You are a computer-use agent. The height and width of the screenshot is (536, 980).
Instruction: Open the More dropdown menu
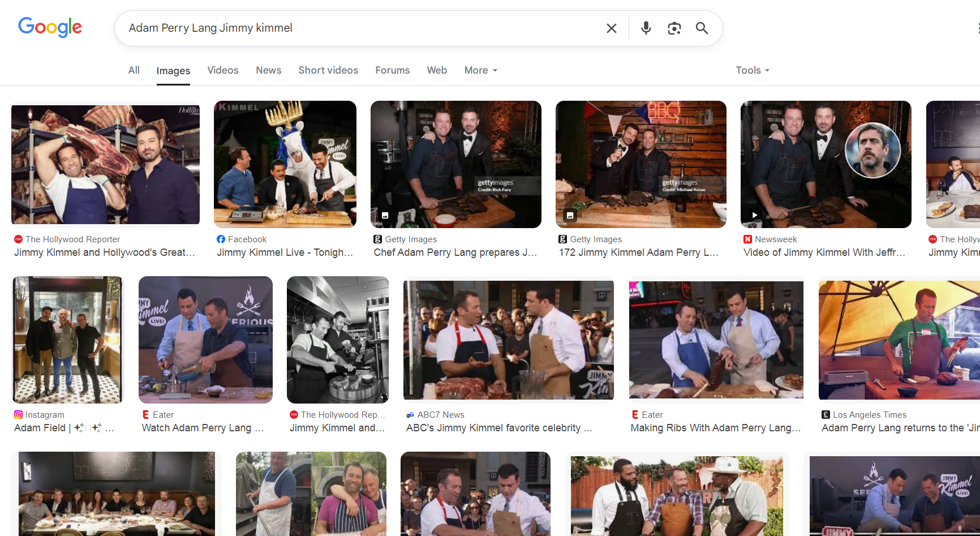[x=481, y=70]
